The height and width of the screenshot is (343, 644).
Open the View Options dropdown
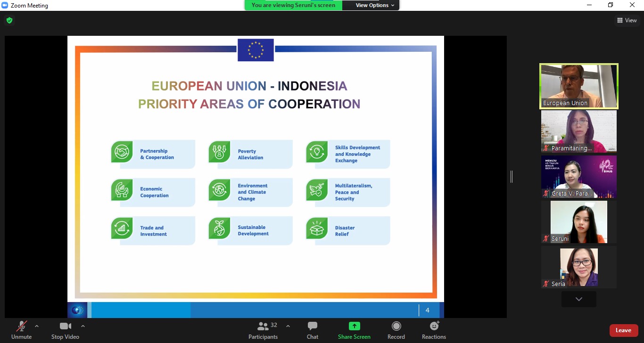[x=375, y=5]
